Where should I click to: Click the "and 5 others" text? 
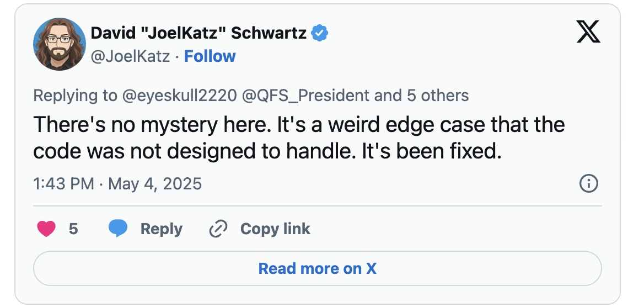pyautogui.click(x=421, y=96)
